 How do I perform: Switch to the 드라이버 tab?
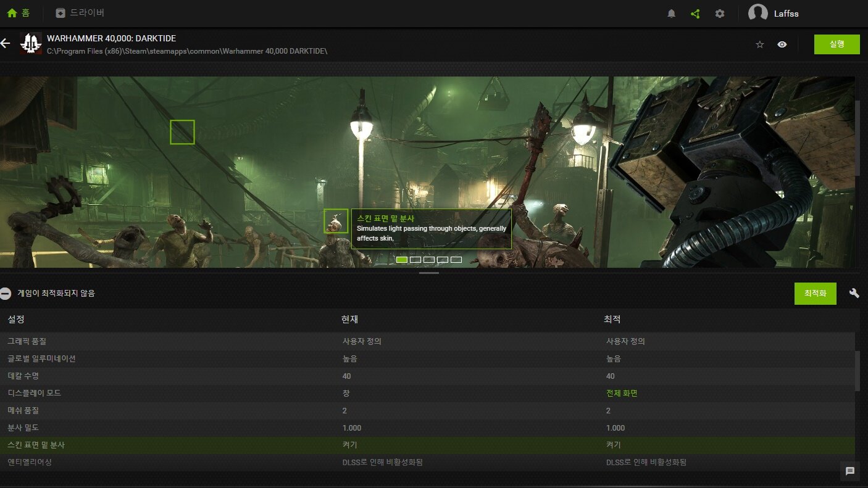[x=80, y=13]
